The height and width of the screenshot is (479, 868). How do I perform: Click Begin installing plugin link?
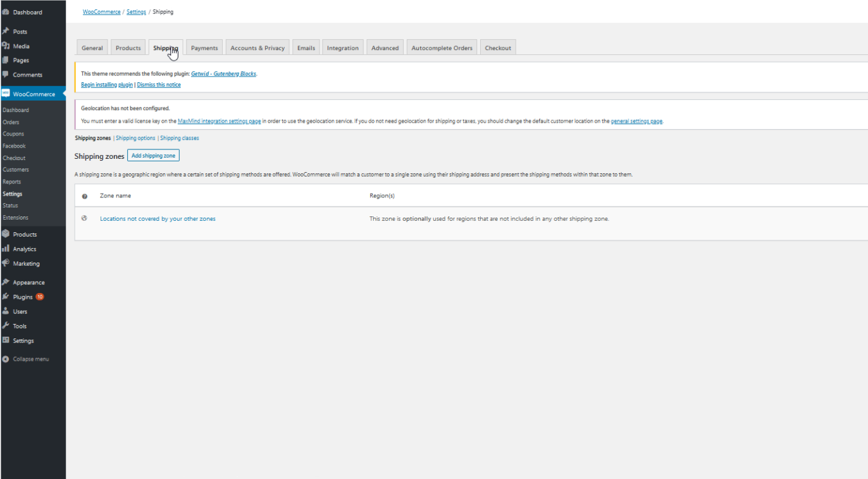pyautogui.click(x=107, y=85)
